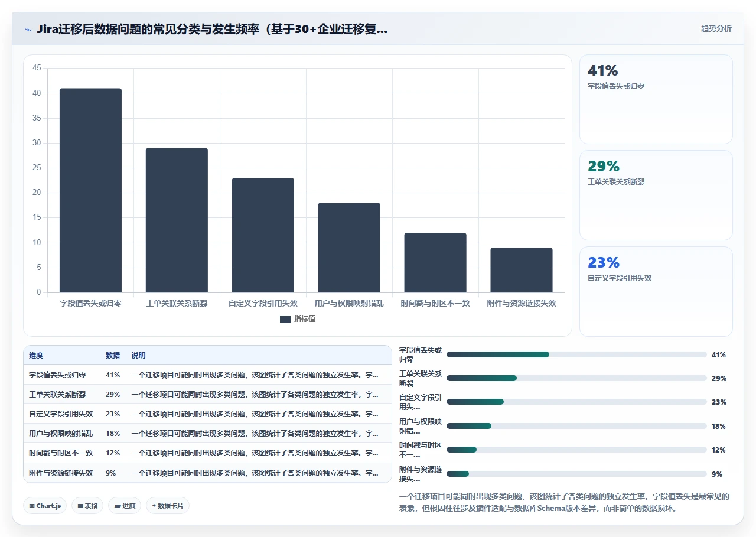Screen dimensions: 756x537
Task: Click the 进度 tag chip
Action: tap(125, 506)
